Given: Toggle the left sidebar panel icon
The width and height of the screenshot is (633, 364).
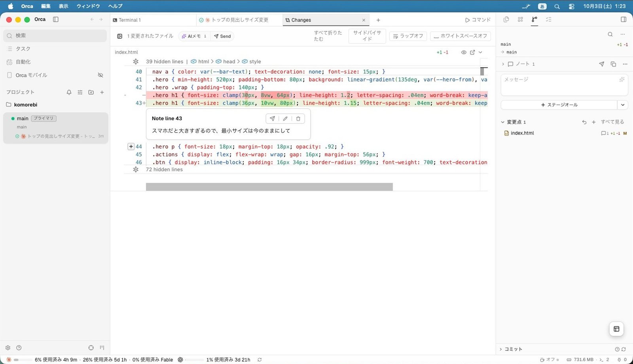Looking at the screenshot, I should point(56,19).
